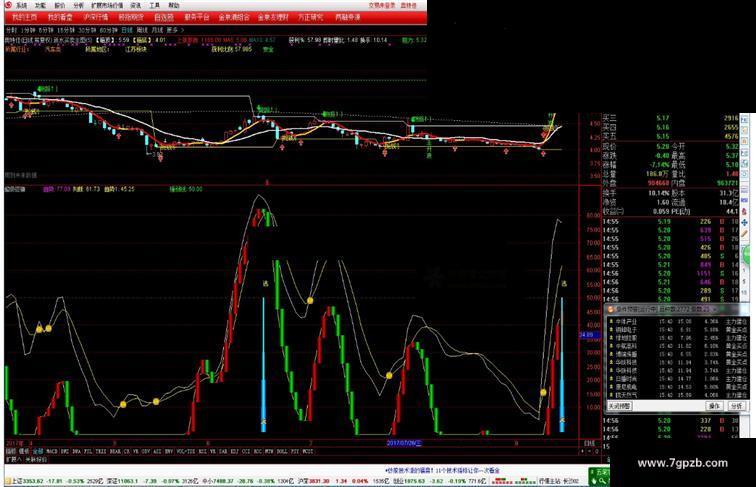Click the 操作 button in alert popup
This screenshot has width=756, height=487.
click(x=714, y=406)
